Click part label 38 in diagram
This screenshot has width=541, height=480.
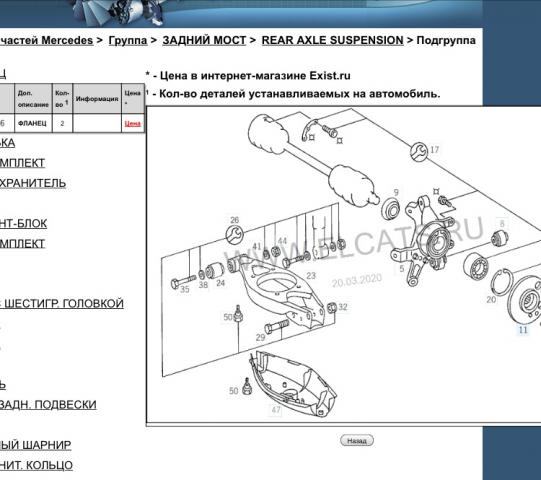click(x=203, y=285)
